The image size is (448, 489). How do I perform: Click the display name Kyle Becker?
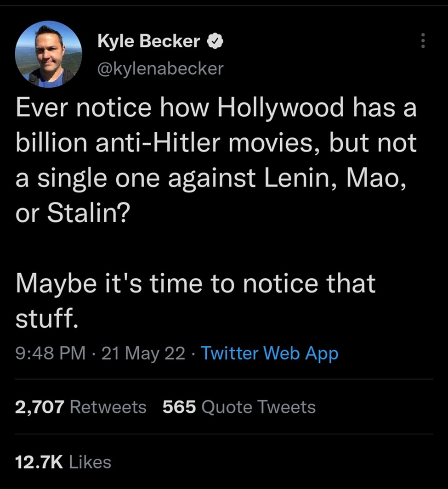coord(149,42)
